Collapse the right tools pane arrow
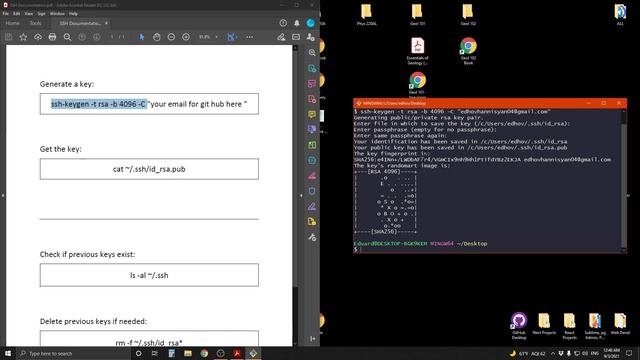The height and width of the screenshot is (360, 640). [x=301, y=196]
